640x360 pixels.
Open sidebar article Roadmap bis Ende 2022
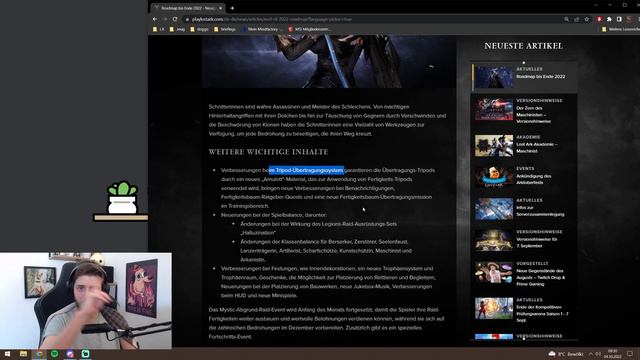pos(524,76)
